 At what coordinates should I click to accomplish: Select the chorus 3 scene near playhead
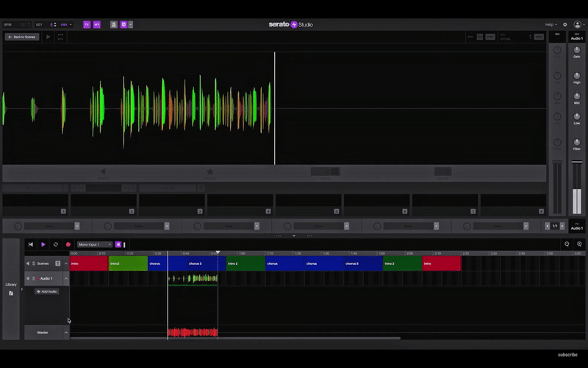[x=207, y=263]
